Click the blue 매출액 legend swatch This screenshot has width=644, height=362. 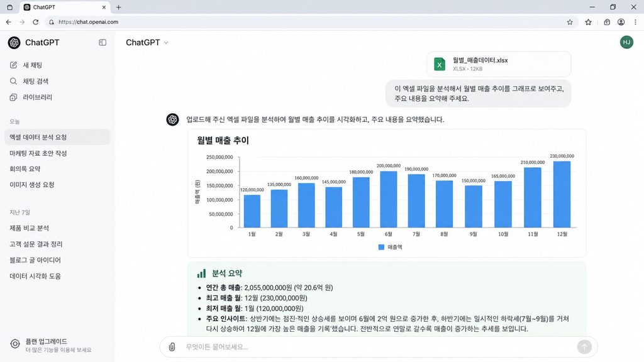tap(381, 247)
